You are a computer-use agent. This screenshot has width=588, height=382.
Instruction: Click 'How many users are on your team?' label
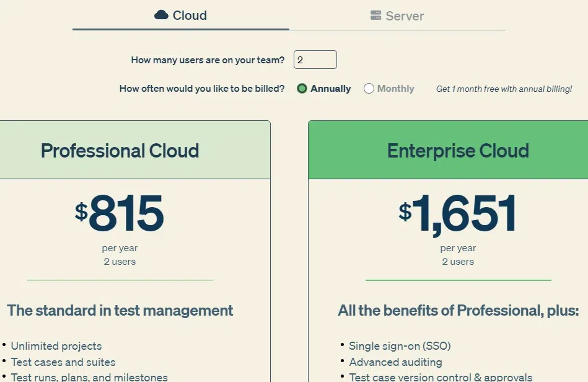(x=208, y=60)
